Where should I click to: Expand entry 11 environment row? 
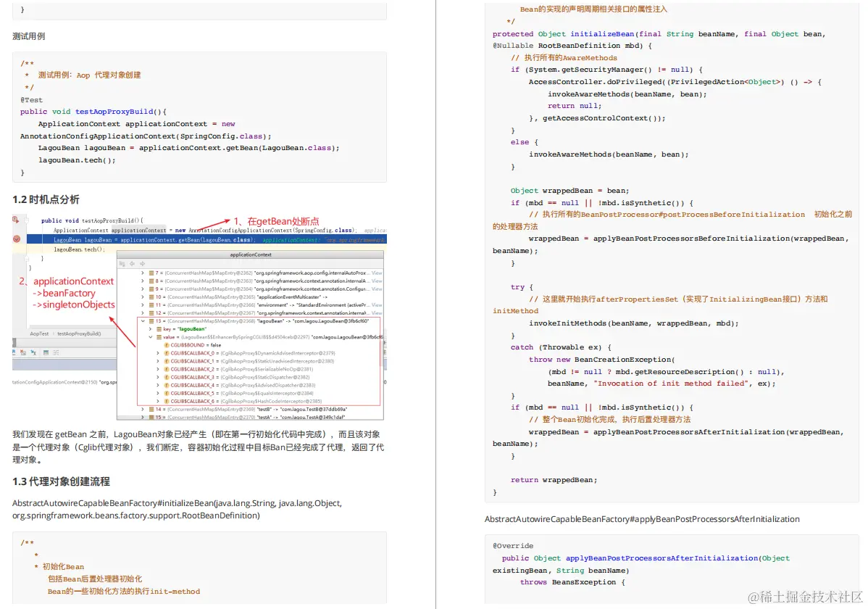(143, 304)
